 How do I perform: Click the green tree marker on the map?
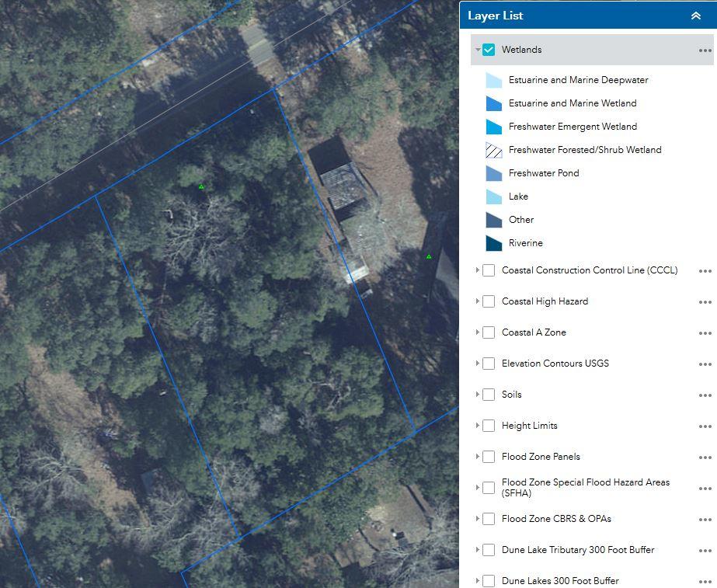coord(200,186)
